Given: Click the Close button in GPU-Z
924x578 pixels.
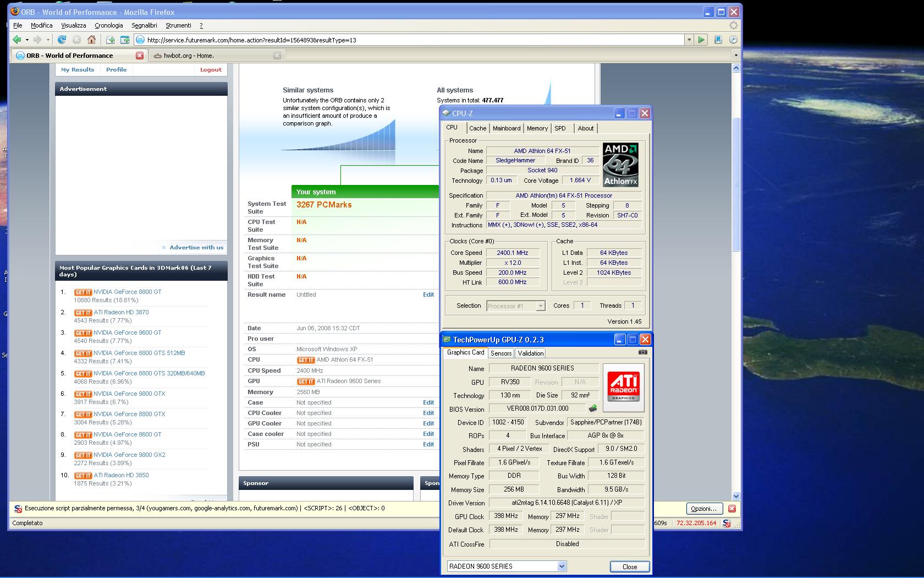Looking at the screenshot, I should (630, 566).
